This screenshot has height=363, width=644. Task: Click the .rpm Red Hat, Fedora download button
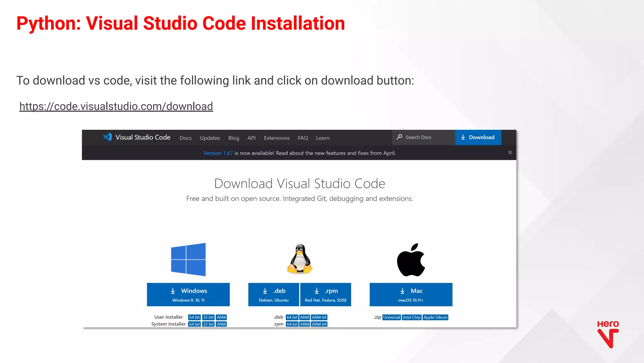point(325,294)
